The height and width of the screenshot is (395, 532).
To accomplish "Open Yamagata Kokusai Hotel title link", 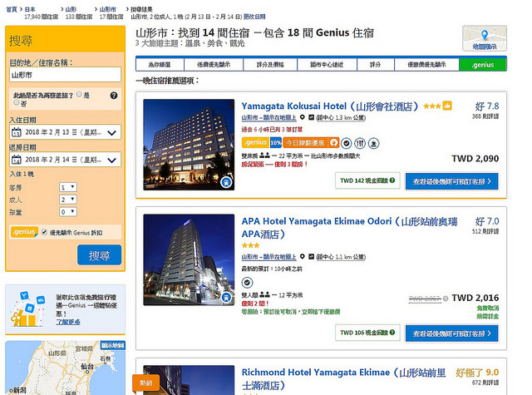I will point(329,106).
